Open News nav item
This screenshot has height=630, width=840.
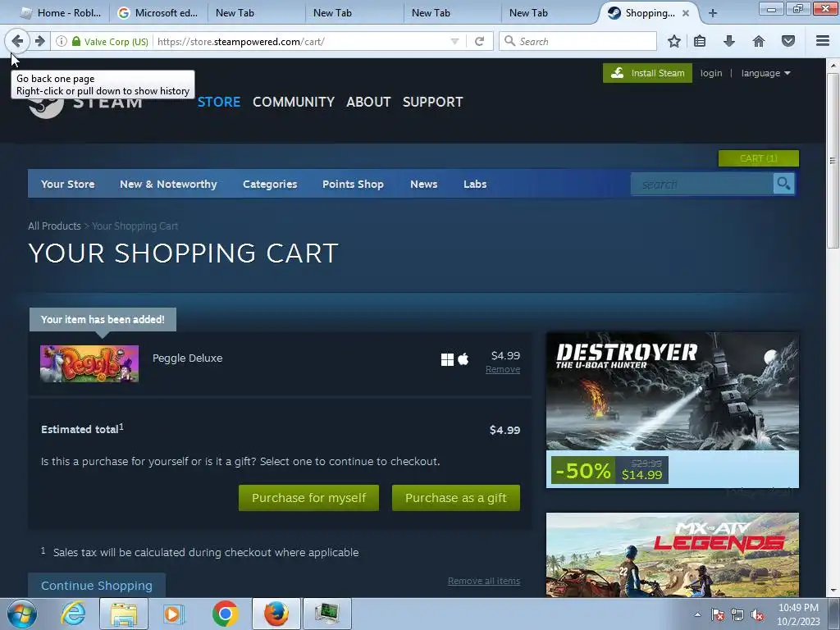coord(424,184)
